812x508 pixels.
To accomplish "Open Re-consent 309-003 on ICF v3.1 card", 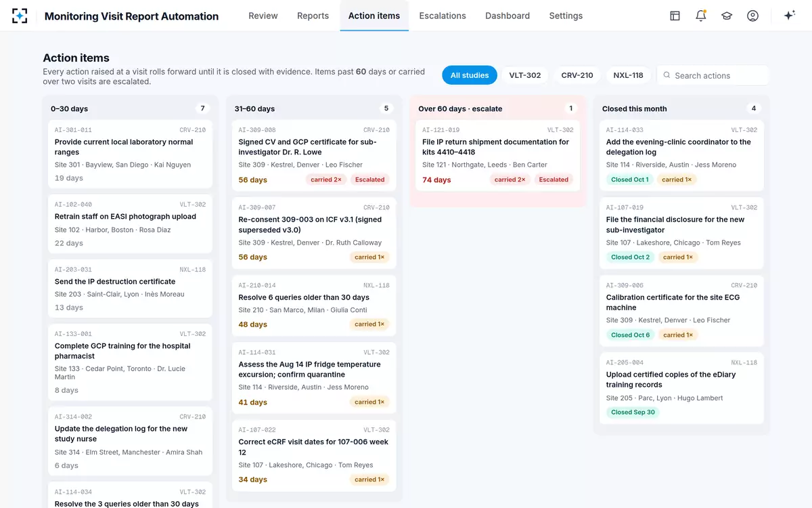I will click(314, 233).
